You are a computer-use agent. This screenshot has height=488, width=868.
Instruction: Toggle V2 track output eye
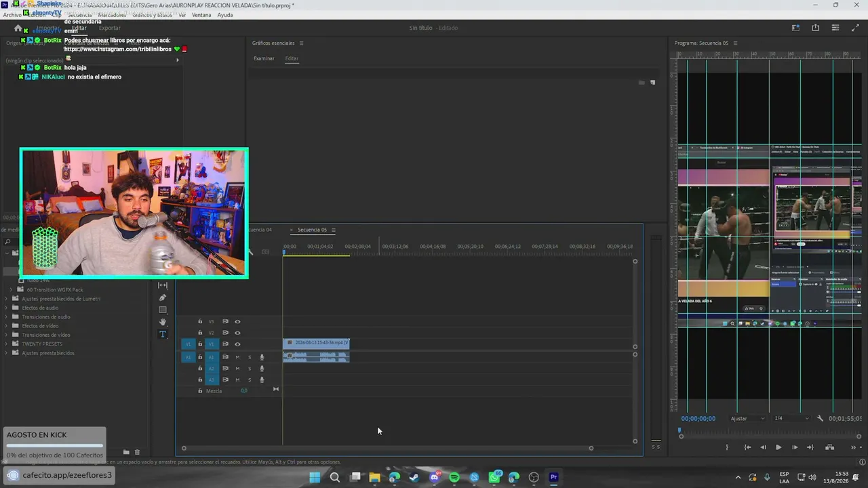(x=237, y=333)
